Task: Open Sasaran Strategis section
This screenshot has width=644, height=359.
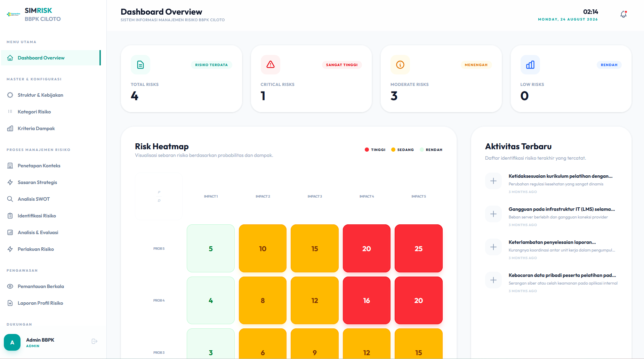Action: (x=51, y=182)
